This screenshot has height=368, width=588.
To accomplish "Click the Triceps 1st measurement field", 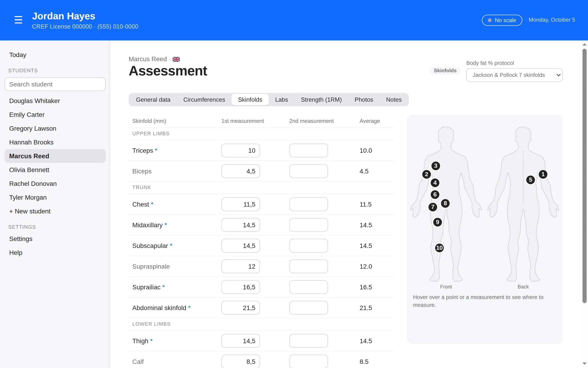I will [x=240, y=150].
